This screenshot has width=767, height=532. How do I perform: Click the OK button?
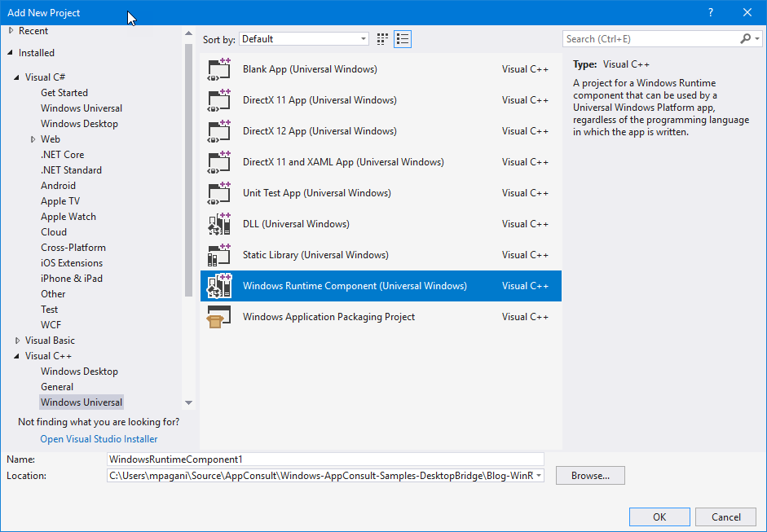tap(659, 517)
